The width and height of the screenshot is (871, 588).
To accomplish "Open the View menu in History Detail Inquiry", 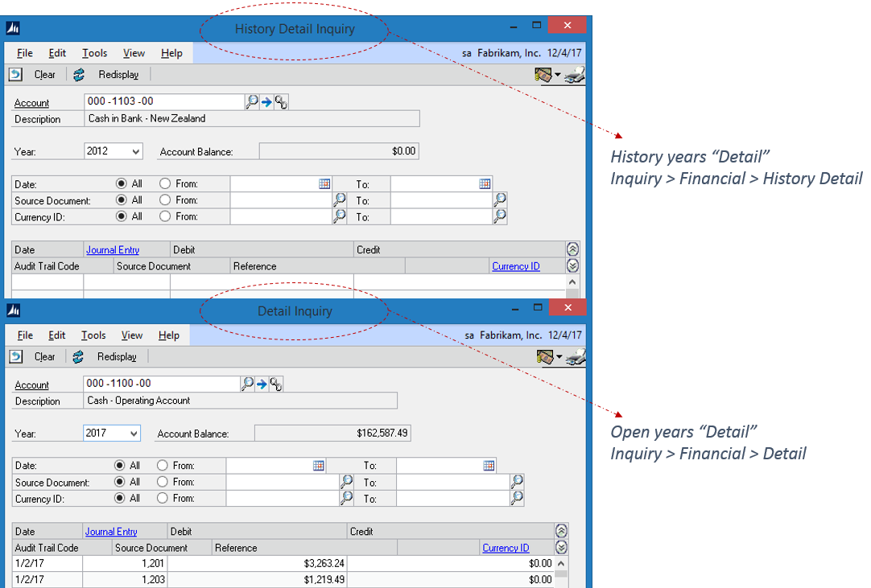I will [x=134, y=53].
